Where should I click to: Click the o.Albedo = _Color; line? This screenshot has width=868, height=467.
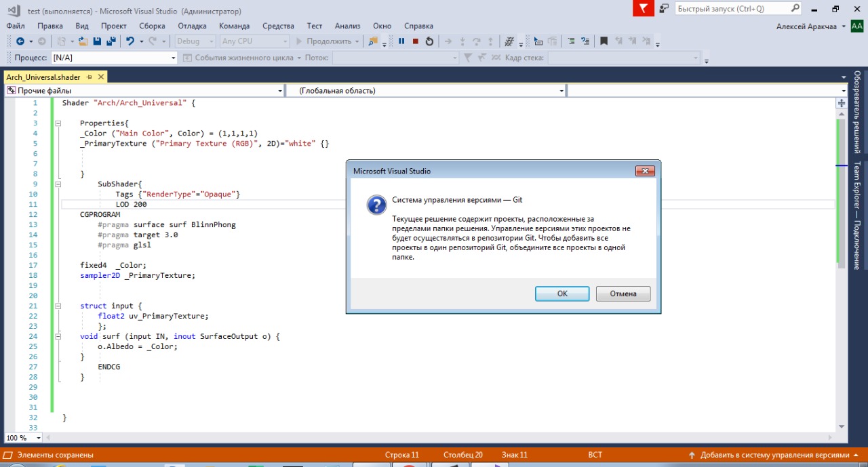(138, 346)
